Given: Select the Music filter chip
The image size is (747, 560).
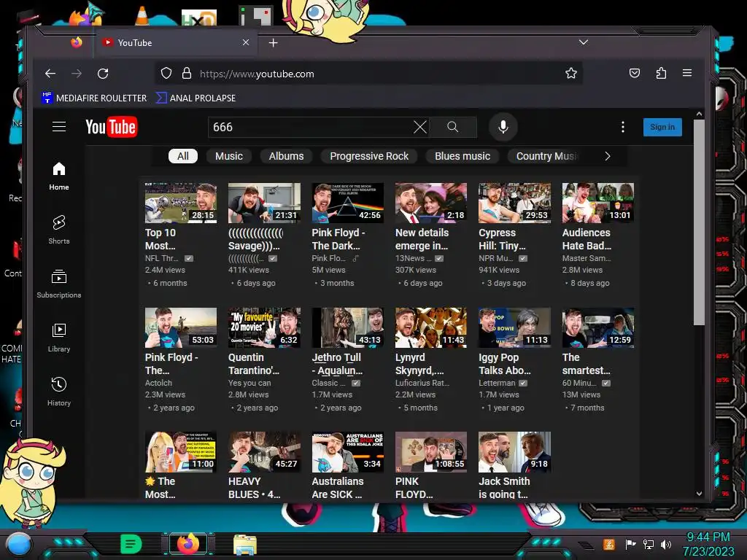Looking at the screenshot, I should pyautogui.click(x=228, y=156).
